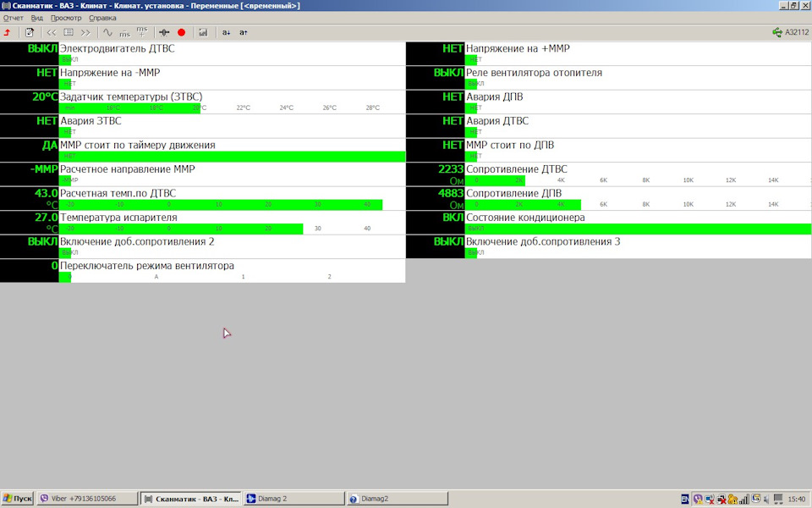Viewport: 812px width, 508px height.
Task: Switch to Diamag 2 taskbar button
Action: pos(294,499)
